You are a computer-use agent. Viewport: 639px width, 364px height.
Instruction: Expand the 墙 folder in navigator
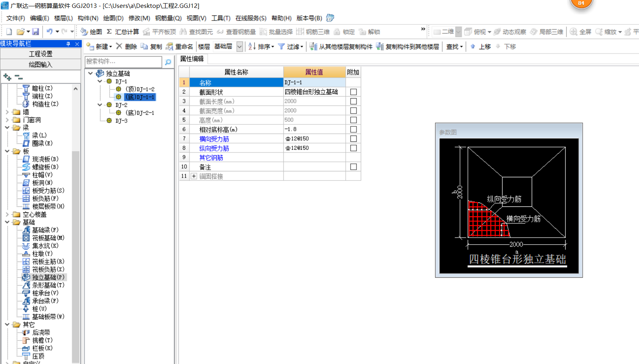click(x=7, y=112)
